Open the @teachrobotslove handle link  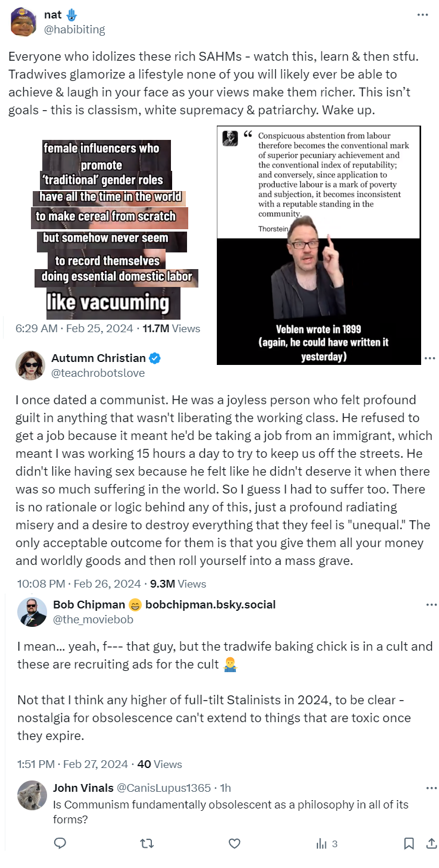[98, 373]
